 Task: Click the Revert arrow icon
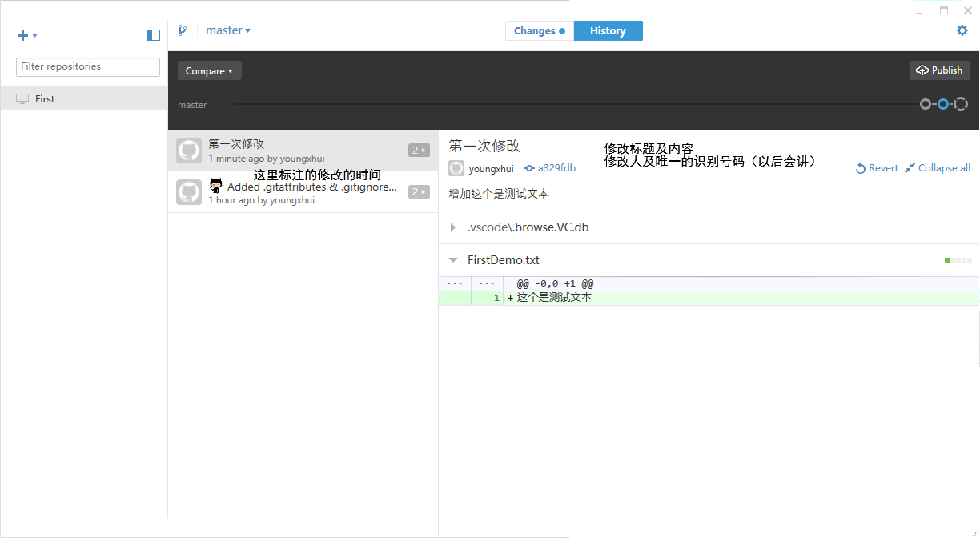click(861, 168)
